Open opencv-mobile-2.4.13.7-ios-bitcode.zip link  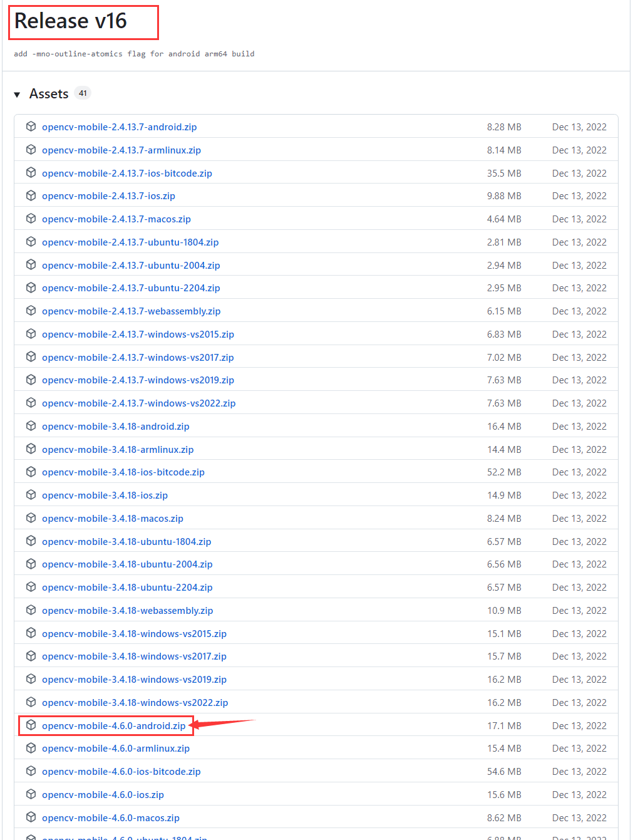pos(127,174)
